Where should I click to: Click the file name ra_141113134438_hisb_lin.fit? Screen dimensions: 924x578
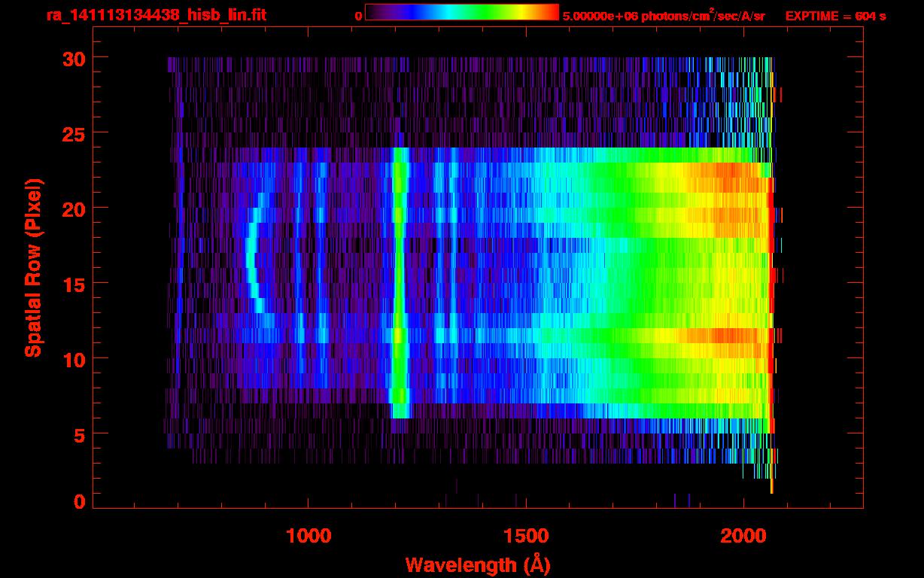156,14
